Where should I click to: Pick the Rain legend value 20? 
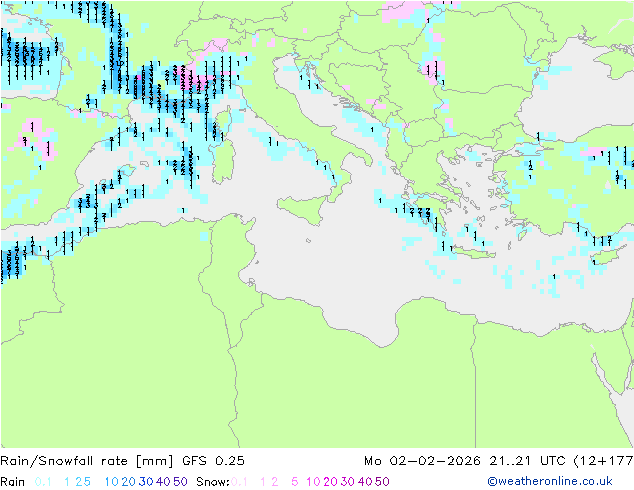[x=129, y=482]
